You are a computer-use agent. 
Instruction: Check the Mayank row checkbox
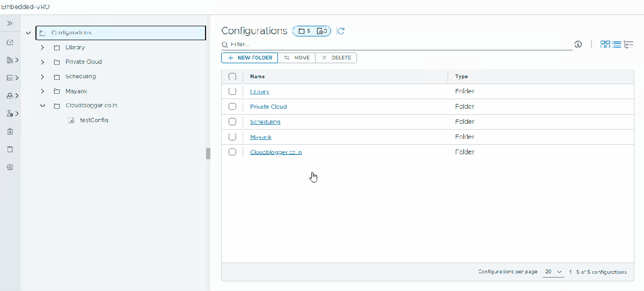coord(232,137)
